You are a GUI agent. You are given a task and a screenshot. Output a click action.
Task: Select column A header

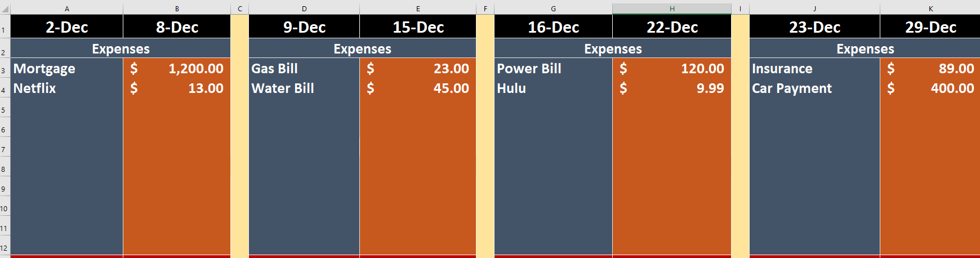point(67,9)
